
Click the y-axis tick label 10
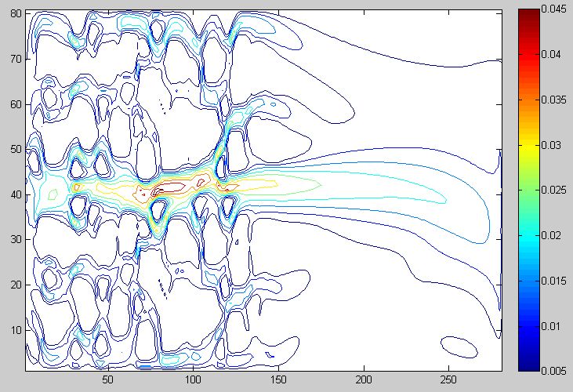[x=15, y=330]
